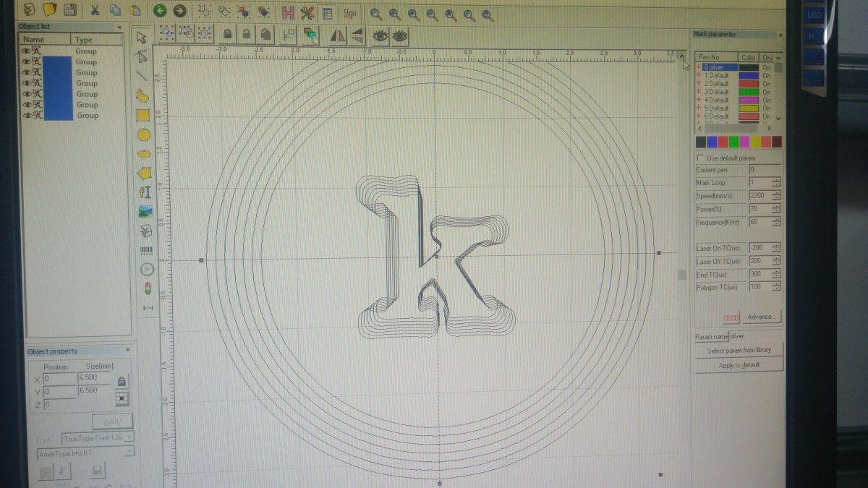Enable the Use default param checkbox

coord(700,158)
